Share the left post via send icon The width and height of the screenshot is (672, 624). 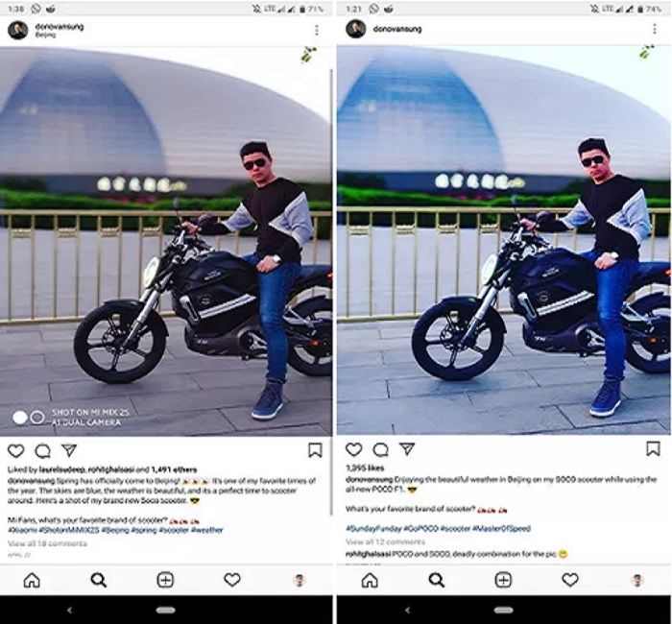(x=69, y=449)
